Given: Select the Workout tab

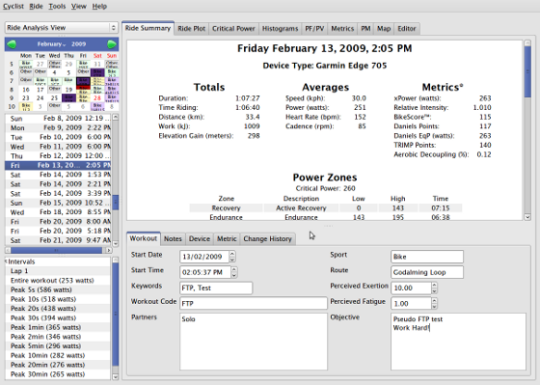Looking at the screenshot, I should 143,238.
